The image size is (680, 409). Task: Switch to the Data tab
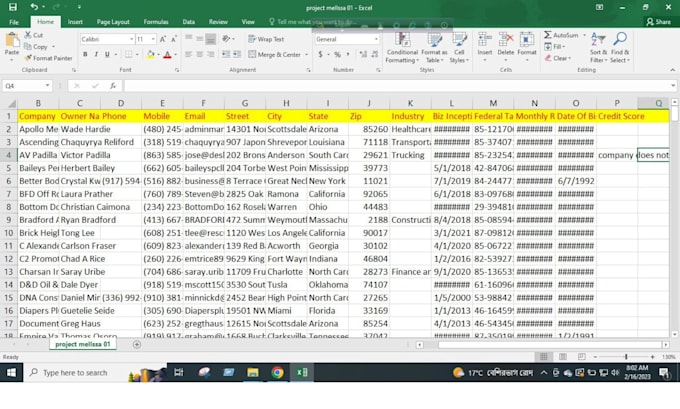tap(188, 22)
